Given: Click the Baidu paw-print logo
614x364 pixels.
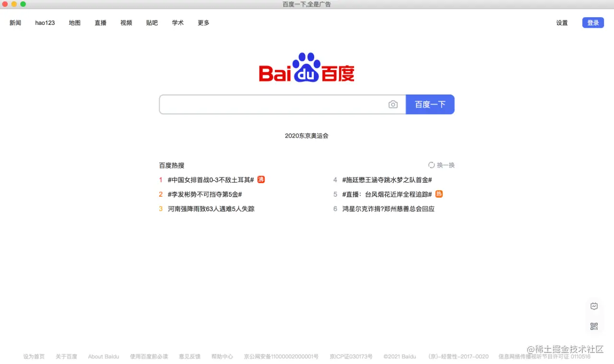Looking at the screenshot, I should coord(306,68).
